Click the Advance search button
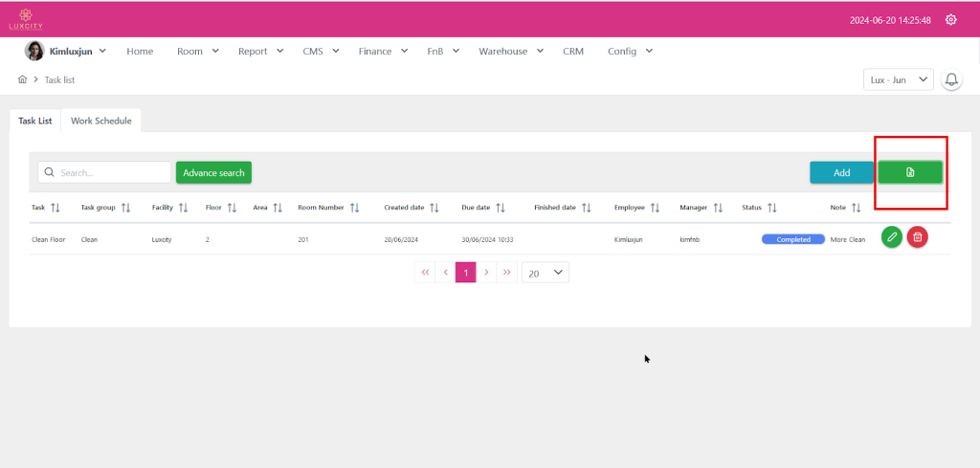 (213, 172)
